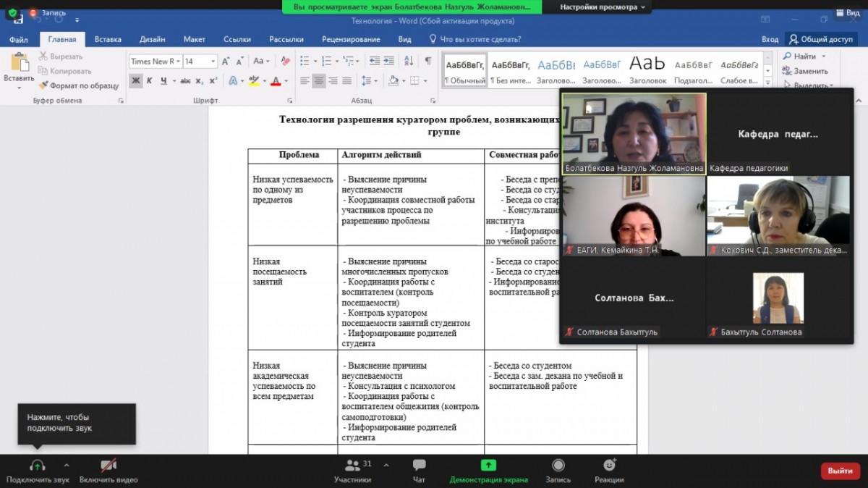This screenshot has height=488, width=868.
Task: Click the center text alignment icon
Action: tap(319, 80)
